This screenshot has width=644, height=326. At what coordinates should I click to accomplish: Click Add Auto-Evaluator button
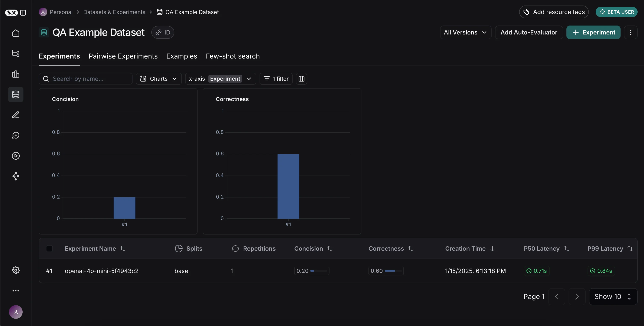529,32
